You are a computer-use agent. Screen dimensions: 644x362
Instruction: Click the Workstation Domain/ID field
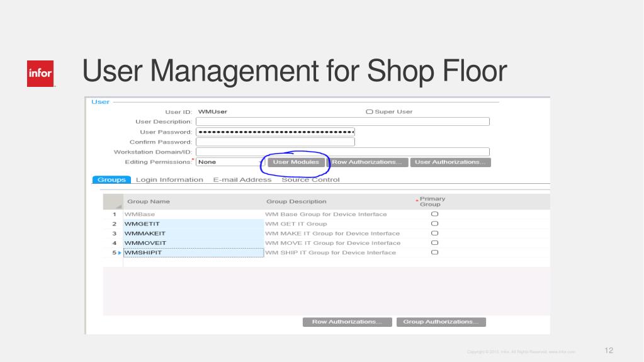coord(342,152)
